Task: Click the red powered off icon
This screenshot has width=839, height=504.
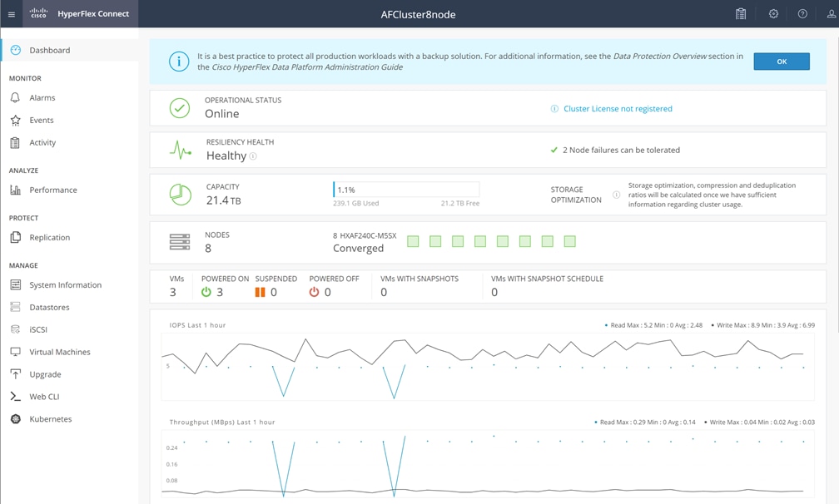Action: (314, 292)
